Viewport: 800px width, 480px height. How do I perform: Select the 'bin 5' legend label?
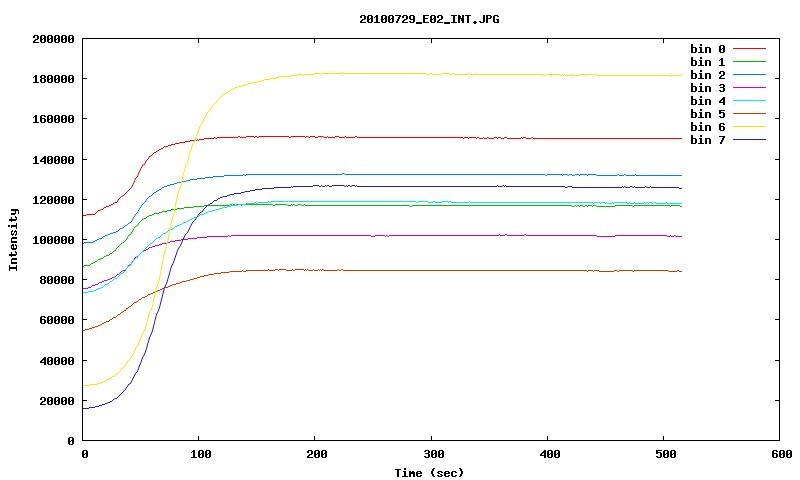click(x=708, y=114)
